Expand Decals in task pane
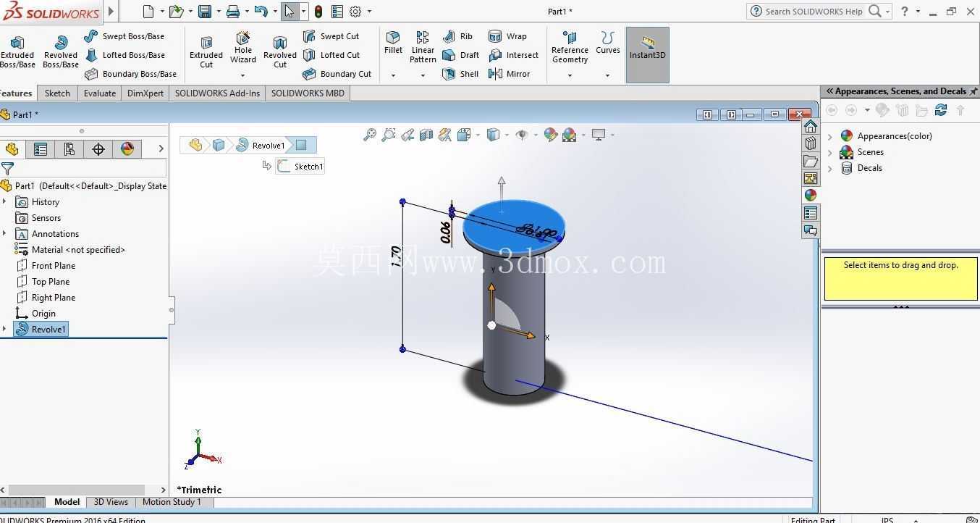This screenshot has width=980, height=523. tap(830, 168)
